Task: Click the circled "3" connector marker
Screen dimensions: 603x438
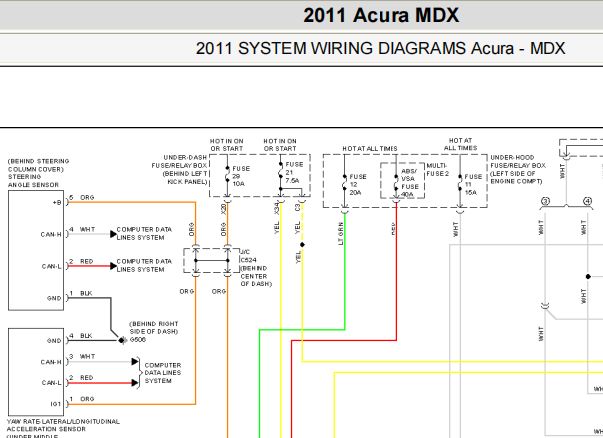Action: pos(545,201)
